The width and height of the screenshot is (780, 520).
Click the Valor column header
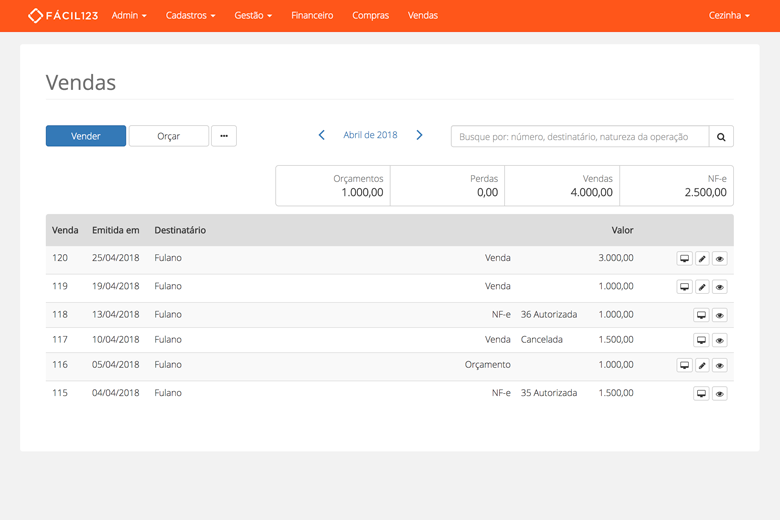click(x=622, y=230)
